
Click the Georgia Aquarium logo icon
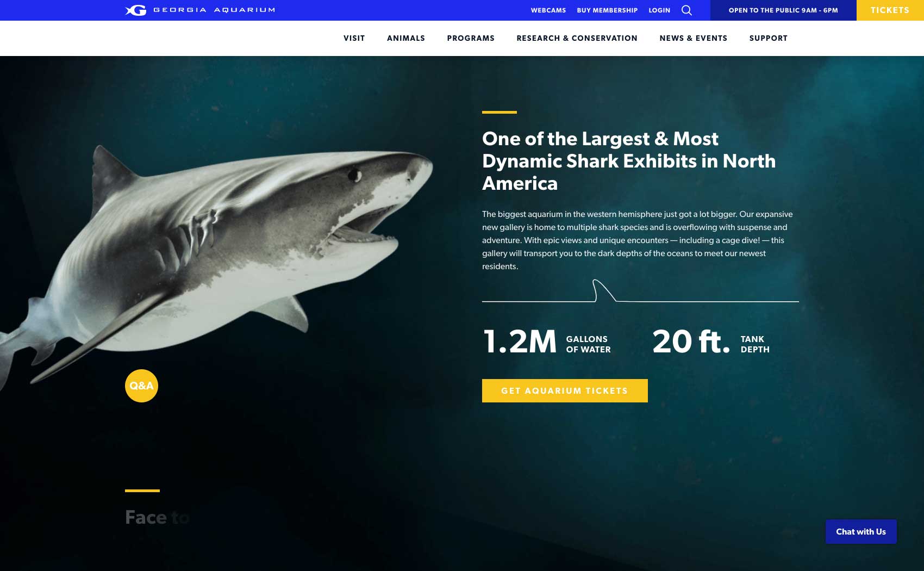tap(136, 10)
